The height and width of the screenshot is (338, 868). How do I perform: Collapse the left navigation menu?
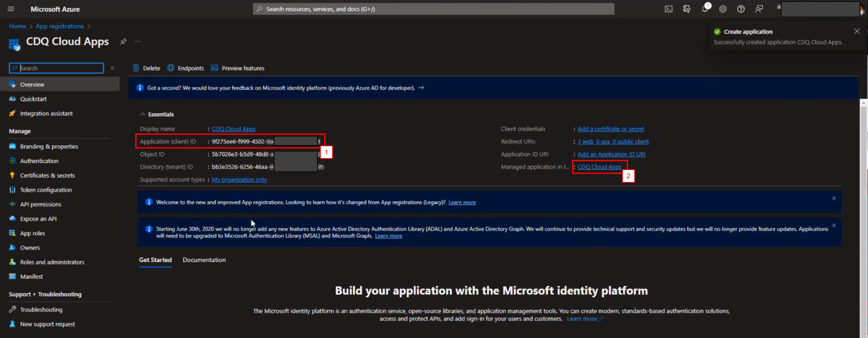(112, 68)
